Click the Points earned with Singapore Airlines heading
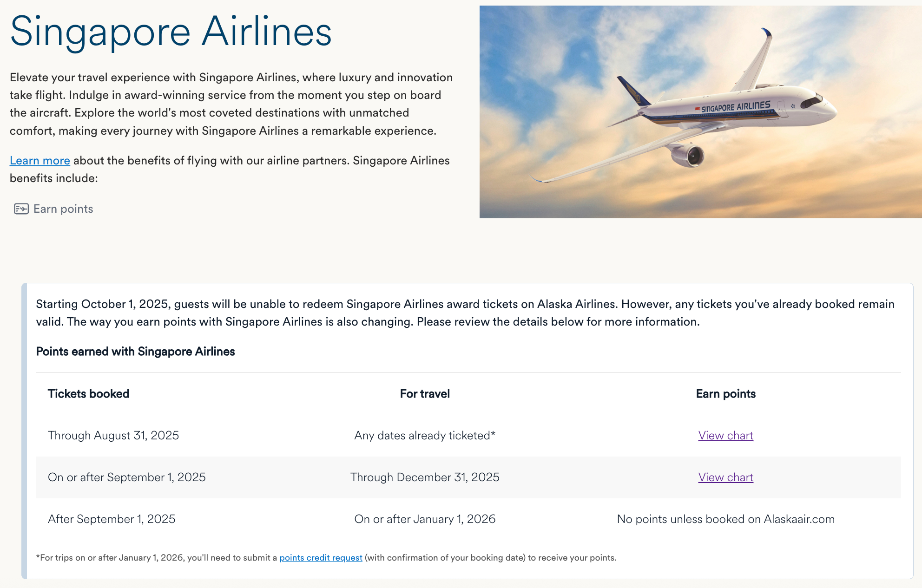The height and width of the screenshot is (588, 922). (135, 352)
